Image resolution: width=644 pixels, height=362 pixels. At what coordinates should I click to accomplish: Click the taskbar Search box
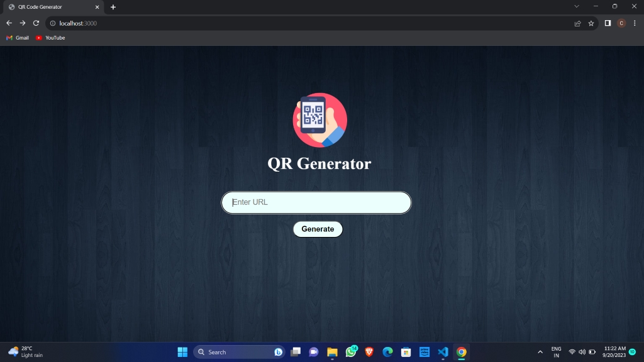coord(239,352)
